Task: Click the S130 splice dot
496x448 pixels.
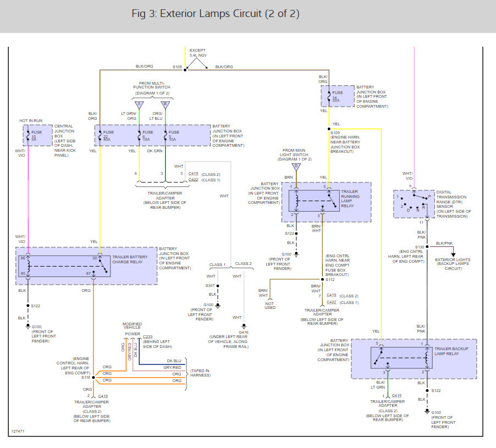Action: [427, 247]
